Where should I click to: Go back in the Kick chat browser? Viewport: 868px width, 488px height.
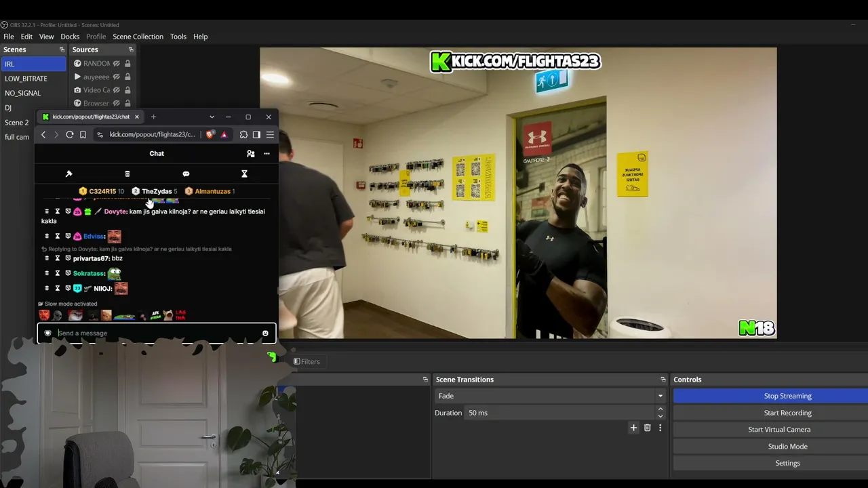click(x=43, y=135)
